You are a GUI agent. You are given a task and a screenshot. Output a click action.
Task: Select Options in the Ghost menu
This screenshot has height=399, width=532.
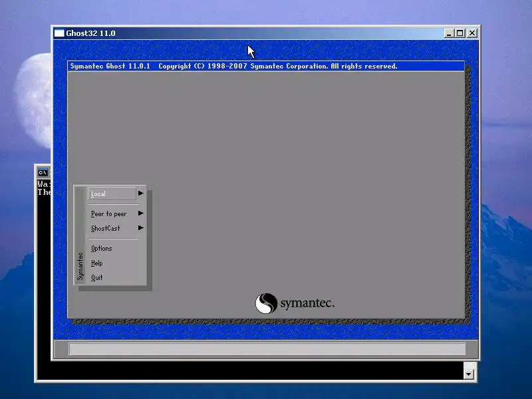102,248
